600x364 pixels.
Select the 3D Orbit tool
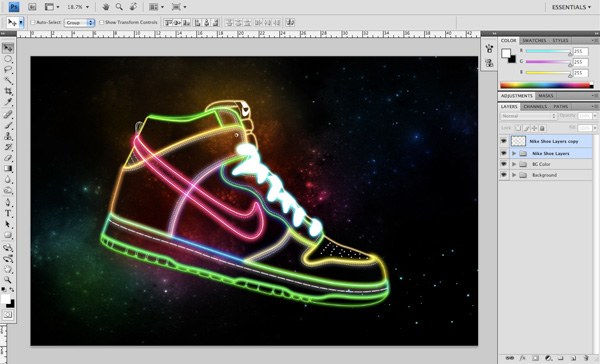tap(8, 259)
